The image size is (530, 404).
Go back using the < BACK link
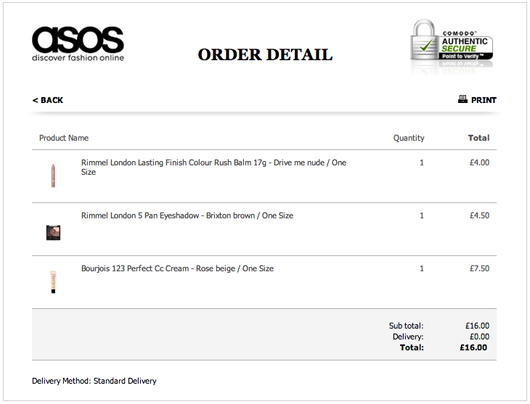(x=48, y=100)
